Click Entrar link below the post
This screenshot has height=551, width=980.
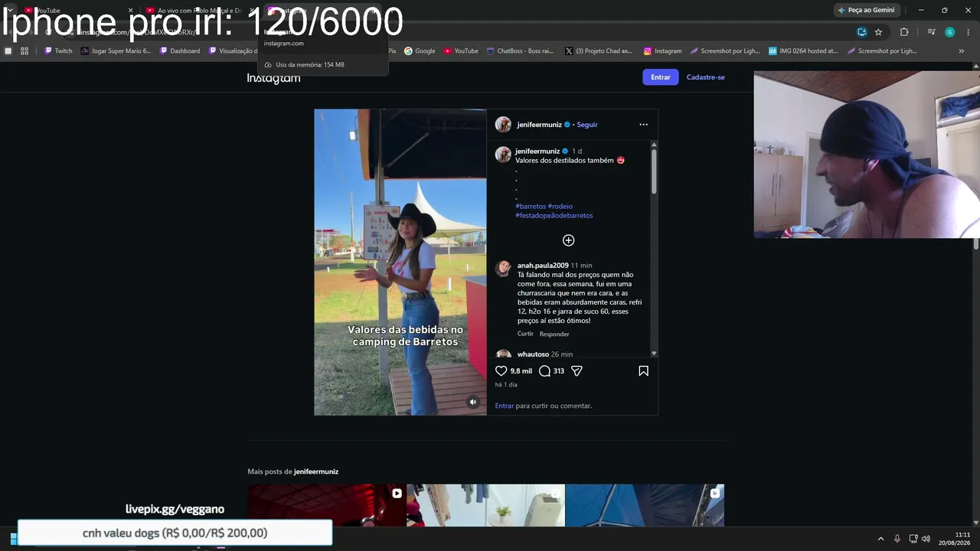[x=505, y=406]
